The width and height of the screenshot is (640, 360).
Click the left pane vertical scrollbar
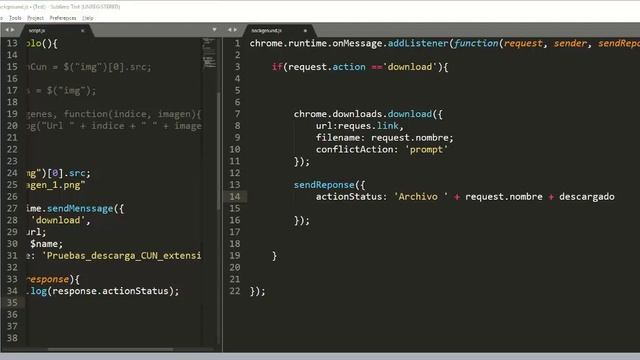(219, 151)
